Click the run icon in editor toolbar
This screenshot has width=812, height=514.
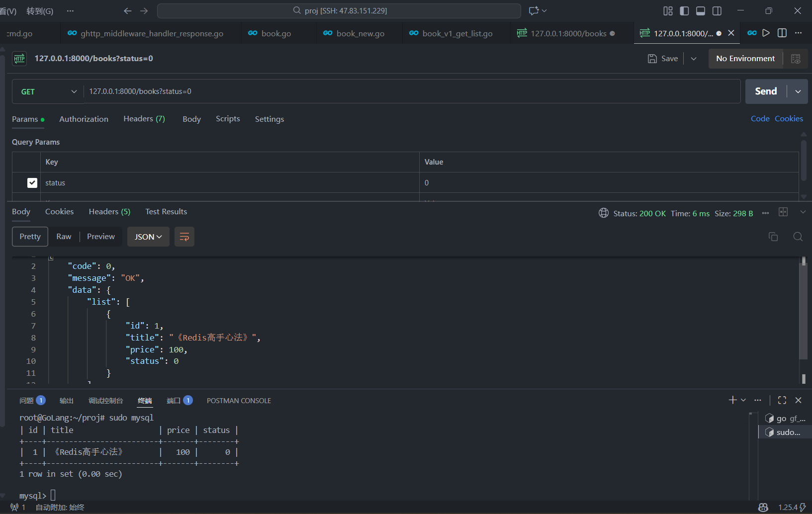(x=766, y=33)
